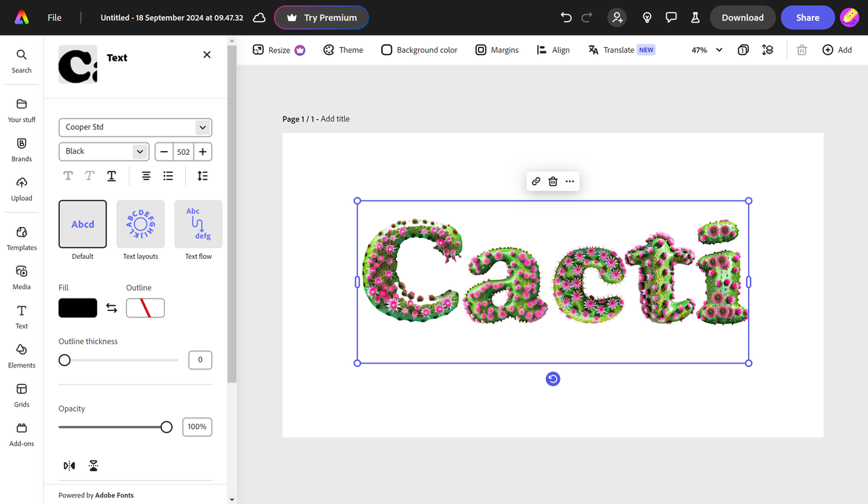The image size is (868, 504).
Task: Undo the last action
Action: click(x=565, y=17)
